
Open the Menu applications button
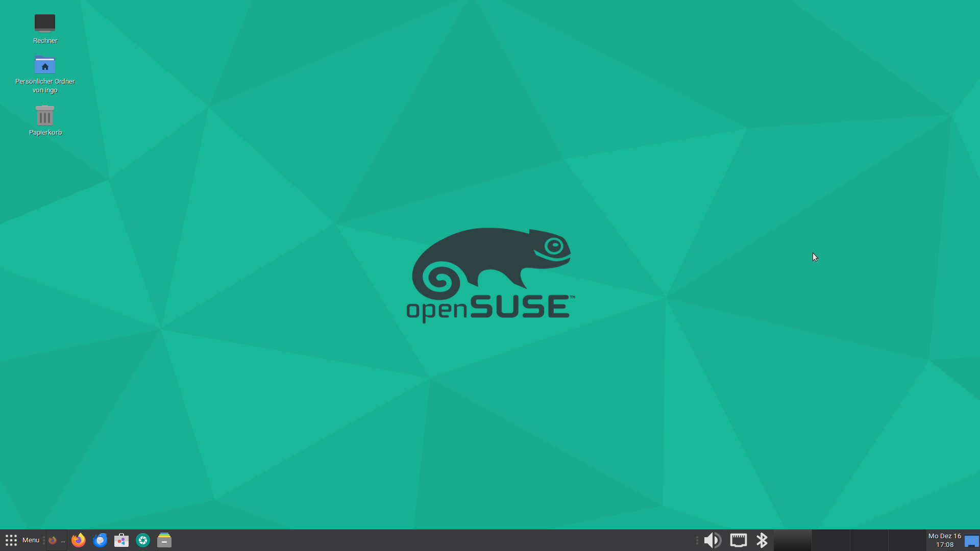point(31,540)
